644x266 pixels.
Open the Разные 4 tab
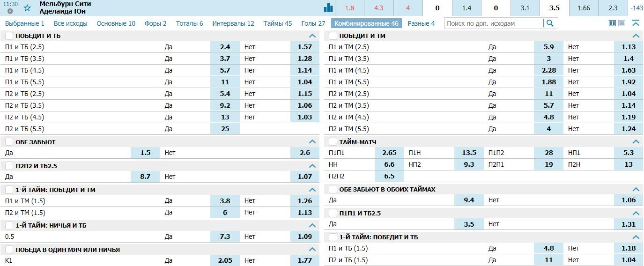421,23
